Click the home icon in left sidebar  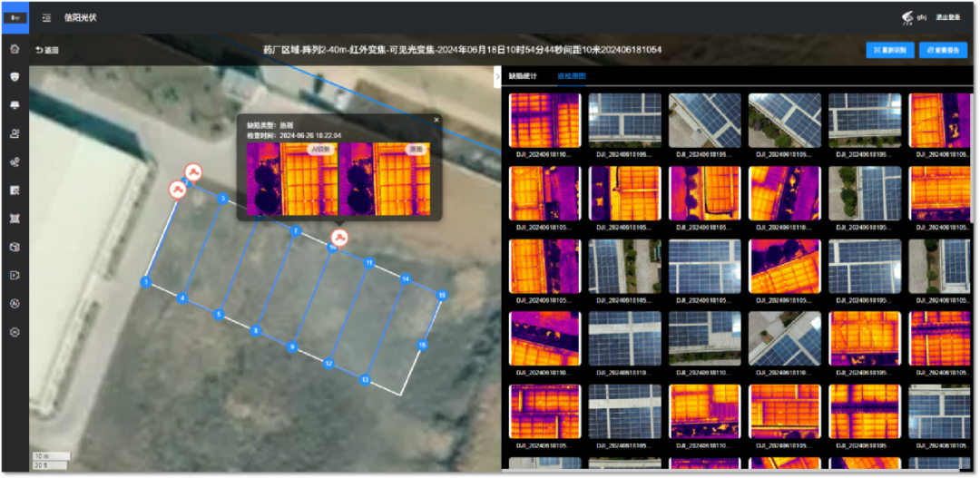[x=15, y=49]
